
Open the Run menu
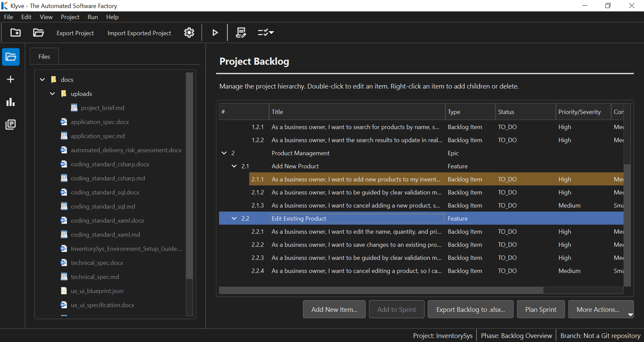93,17
